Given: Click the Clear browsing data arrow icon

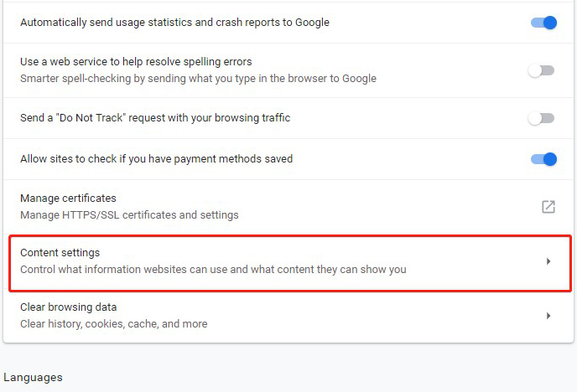Looking at the screenshot, I should 548,316.
